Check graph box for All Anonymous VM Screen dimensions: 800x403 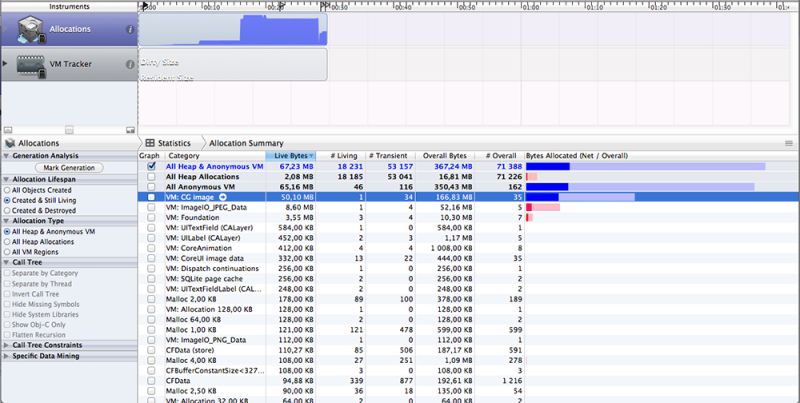(x=151, y=187)
